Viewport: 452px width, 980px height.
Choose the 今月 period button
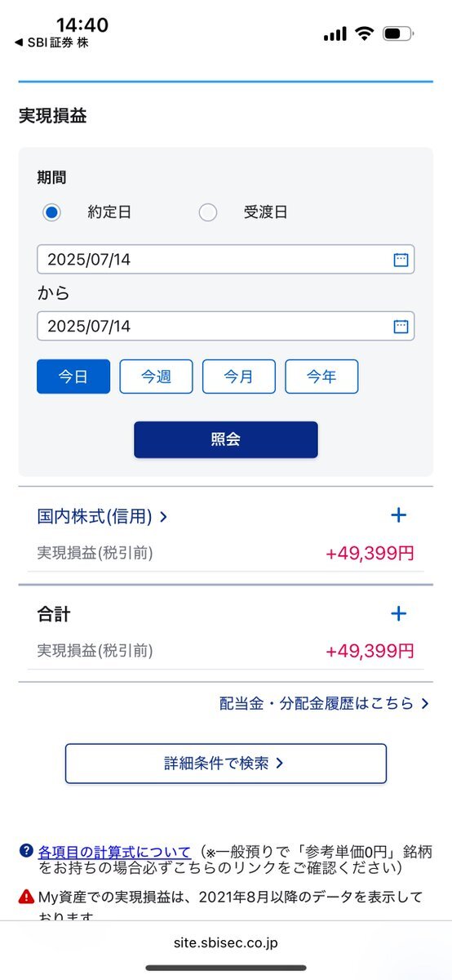pos(239,376)
